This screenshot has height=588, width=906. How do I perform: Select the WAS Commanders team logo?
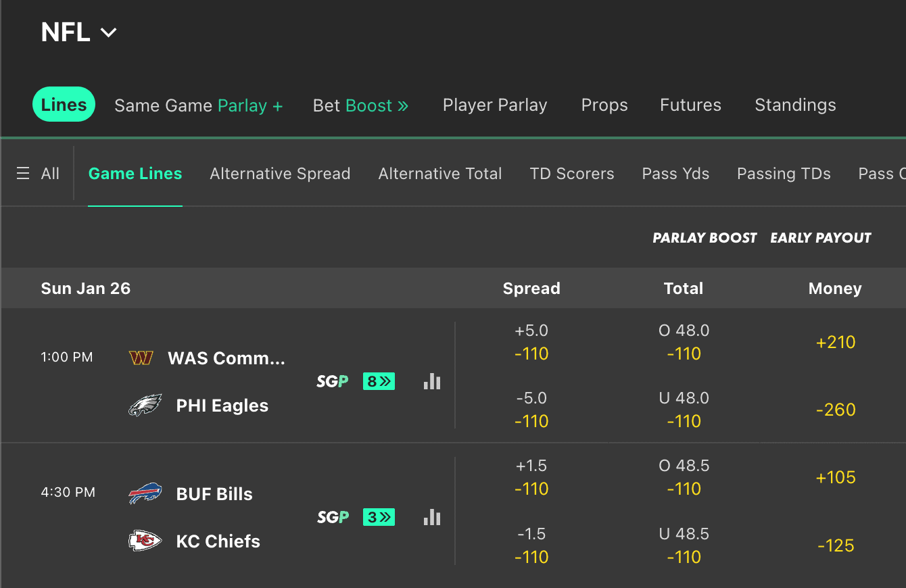(x=141, y=358)
